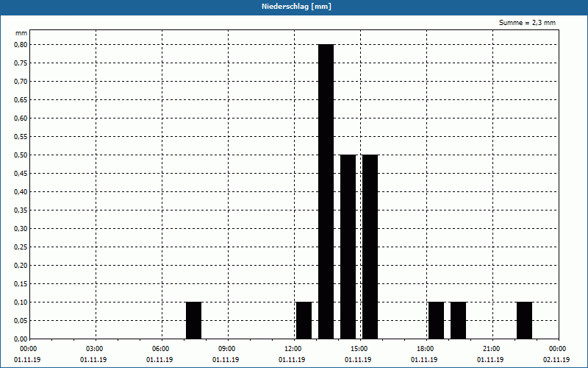Image resolution: width=588 pixels, height=368 pixels.
Task: Click the 0,60 y-axis label
Action: tap(21, 118)
